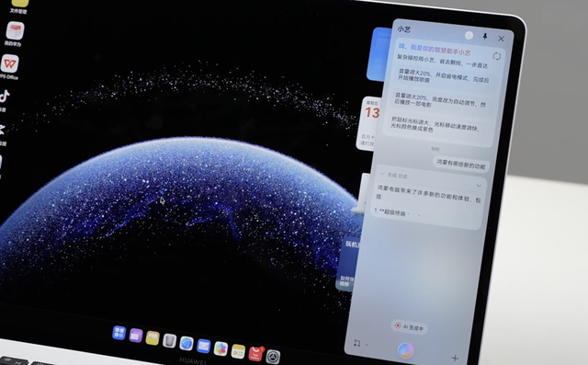
Task: Pin the Xiaoyi (小艺) assistant panel
Action: [x=485, y=37]
